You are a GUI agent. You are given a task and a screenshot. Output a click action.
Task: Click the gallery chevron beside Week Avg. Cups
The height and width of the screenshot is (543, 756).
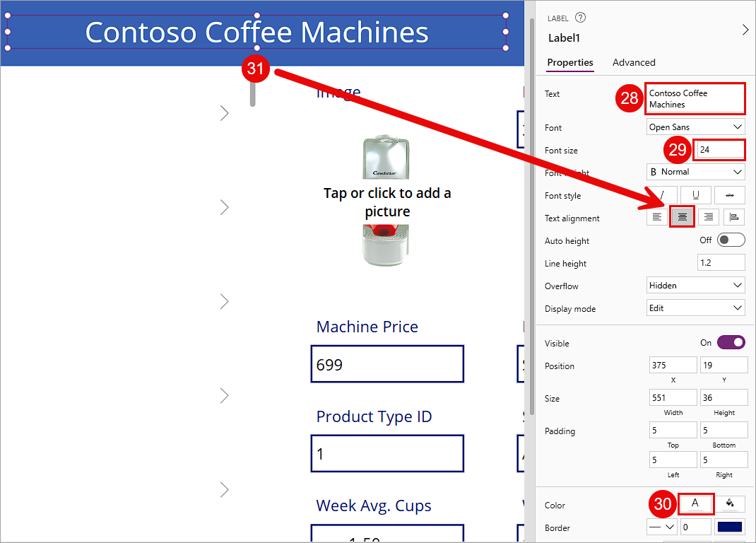pos(224,490)
